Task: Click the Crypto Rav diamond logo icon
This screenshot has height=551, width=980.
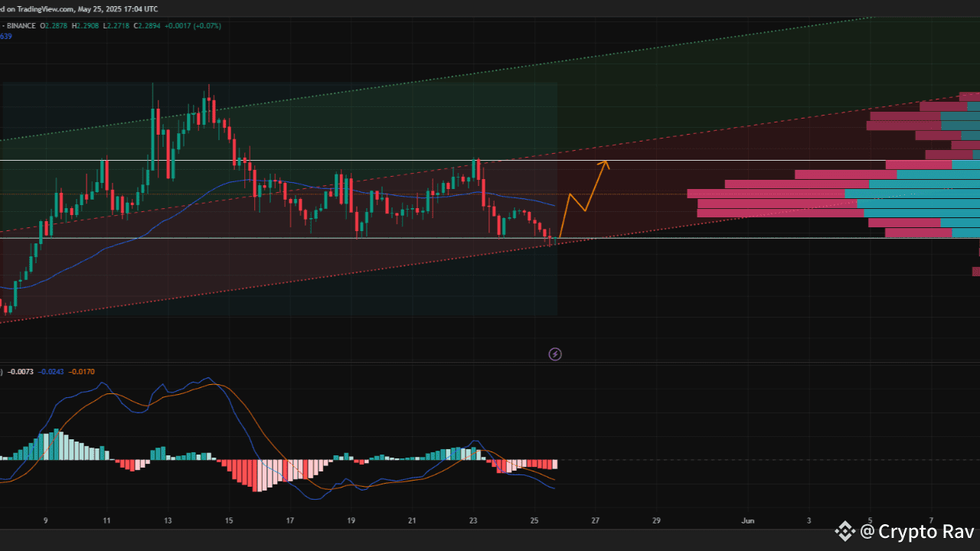Action: pos(845,531)
